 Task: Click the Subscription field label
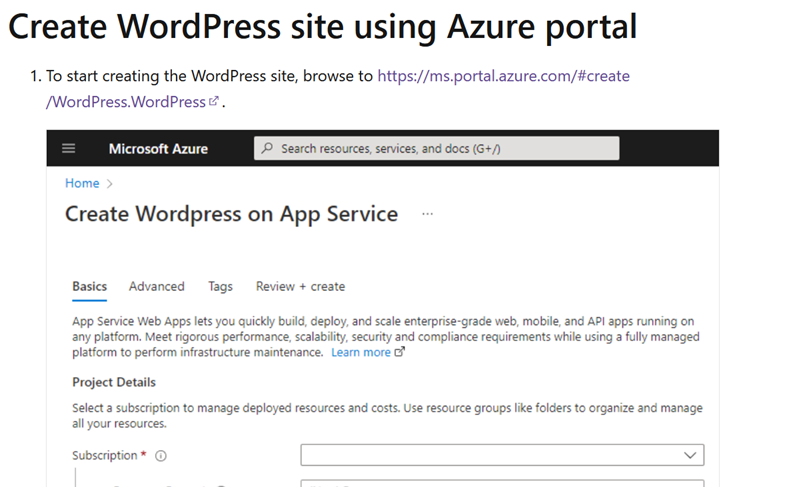tap(105, 455)
